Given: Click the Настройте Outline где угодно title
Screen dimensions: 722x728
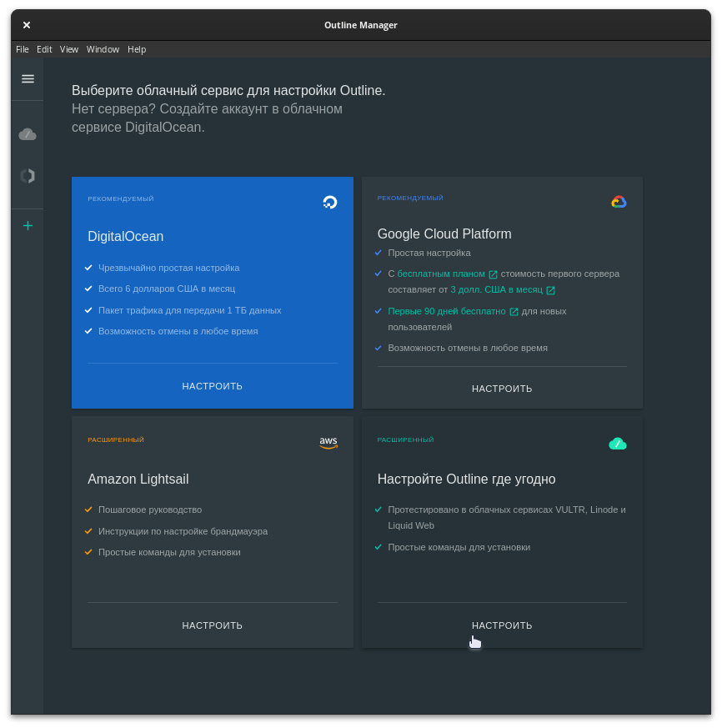Looking at the screenshot, I should (466, 479).
